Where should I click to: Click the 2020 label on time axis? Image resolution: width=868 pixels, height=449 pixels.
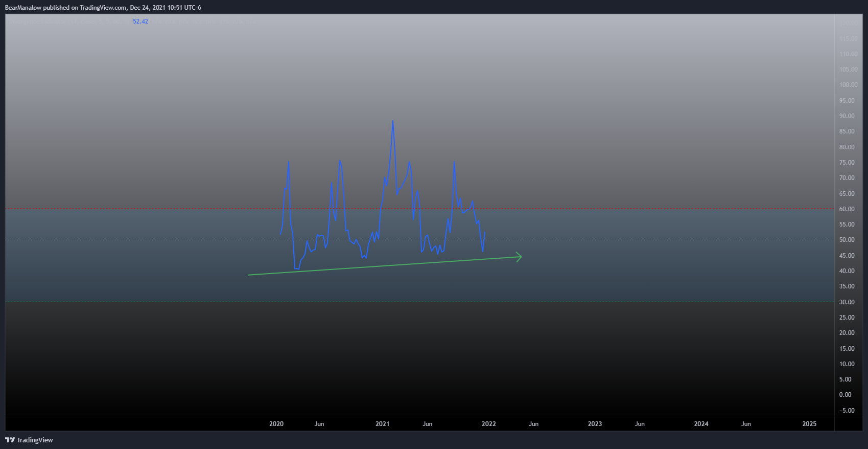coord(276,424)
